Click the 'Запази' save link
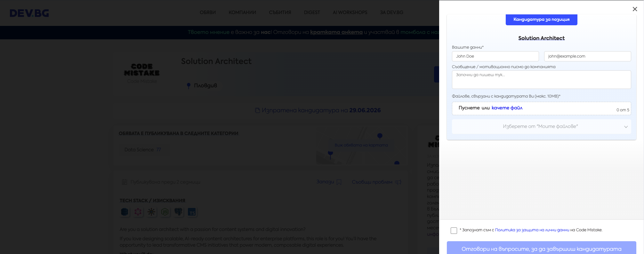The width and height of the screenshot is (644, 254). click(x=325, y=182)
